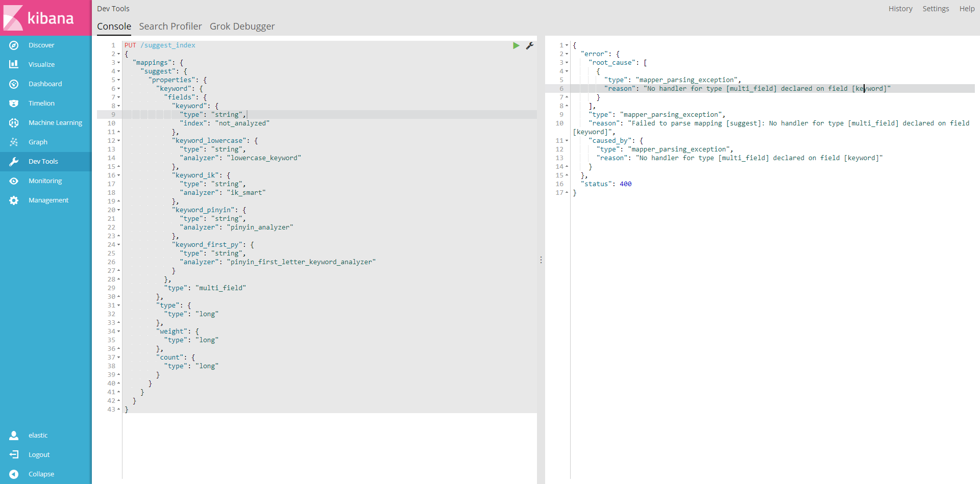980x484 pixels.
Task: Click "not_analyzed" value in editor
Action: pyautogui.click(x=242, y=123)
